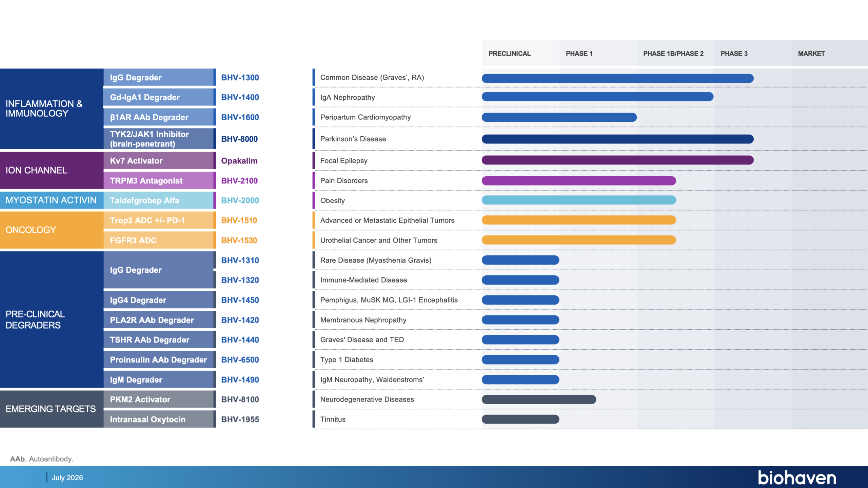The height and width of the screenshot is (488, 868).
Task: Click the Parkinson's Disease indication text
Action: coord(353,139)
